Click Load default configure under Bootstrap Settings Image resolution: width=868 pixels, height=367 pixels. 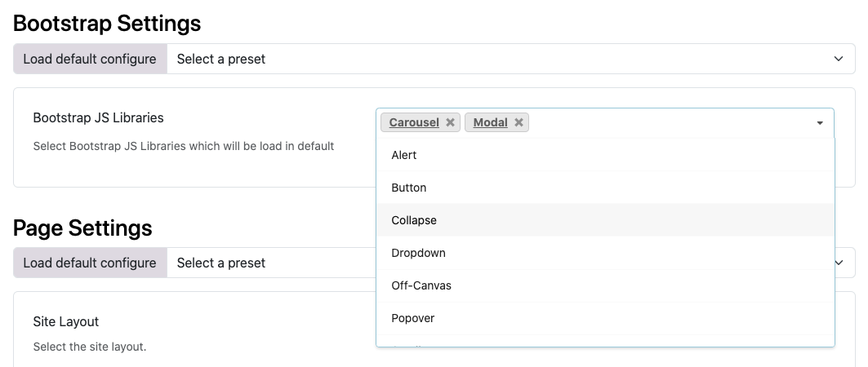pos(90,60)
